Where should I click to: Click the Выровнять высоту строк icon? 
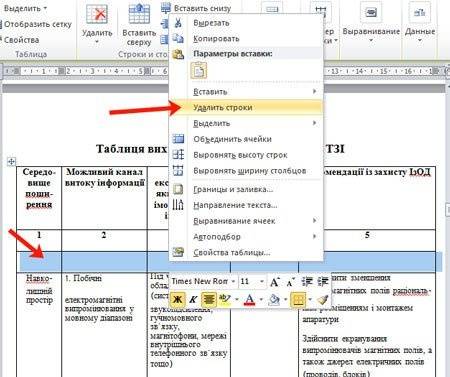tap(178, 155)
